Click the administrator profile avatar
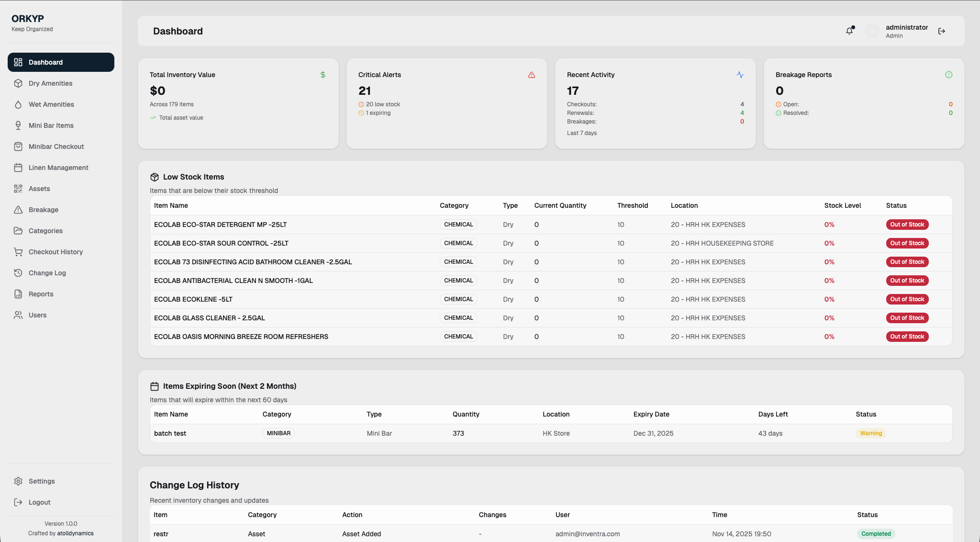The height and width of the screenshot is (542, 980). [872, 31]
